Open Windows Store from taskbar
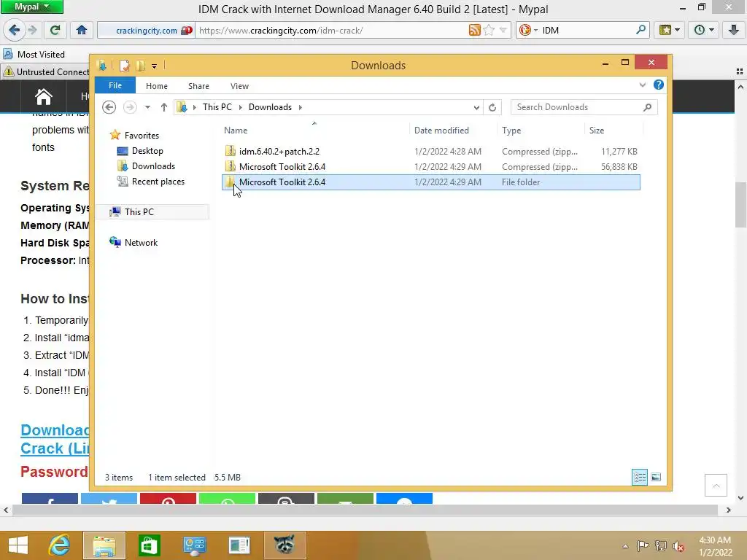The width and height of the screenshot is (747, 560). (x=149, y=545)
